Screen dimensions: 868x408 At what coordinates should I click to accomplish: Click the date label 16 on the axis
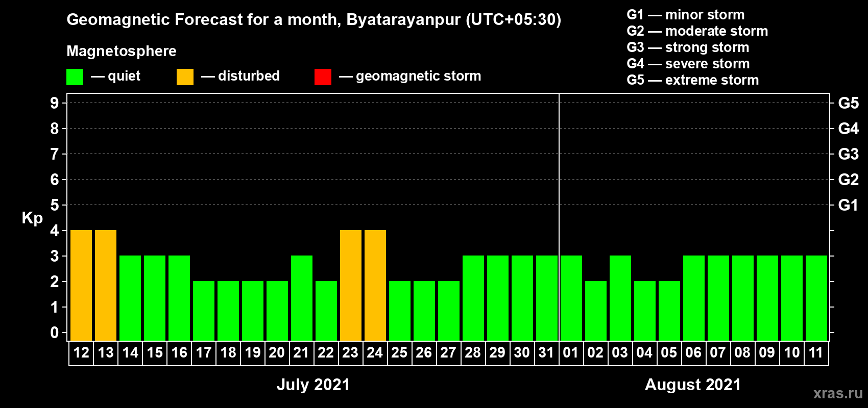[x=179, y=353]
